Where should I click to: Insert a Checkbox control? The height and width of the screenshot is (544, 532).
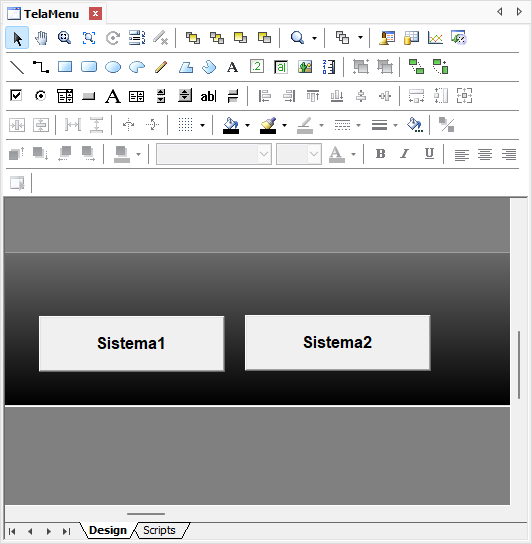(x=16, y=95)
